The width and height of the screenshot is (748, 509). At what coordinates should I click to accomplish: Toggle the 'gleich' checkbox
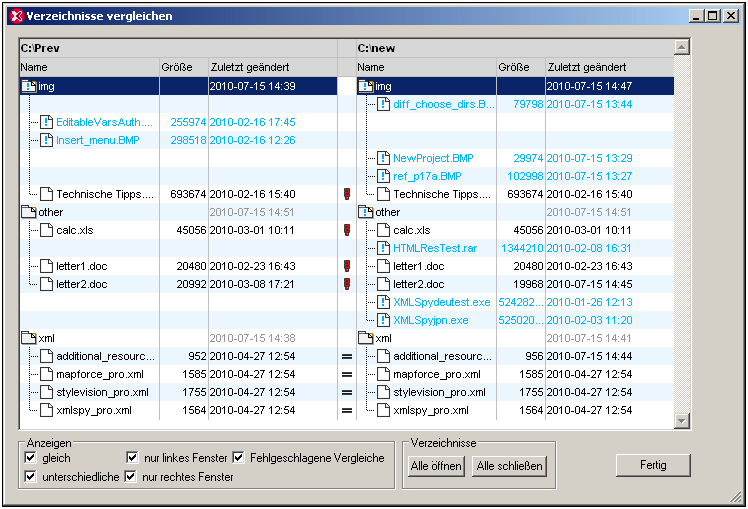[x=31, y=458]
